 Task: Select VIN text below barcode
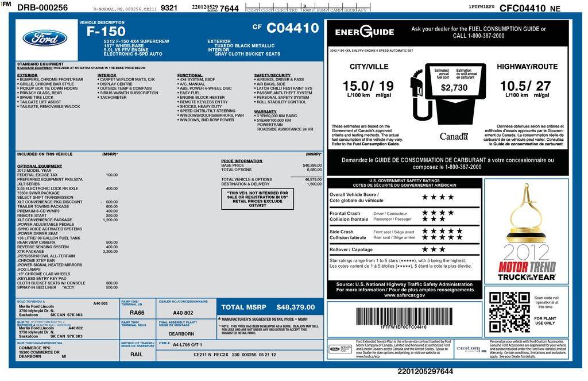(x=404, y=327)
